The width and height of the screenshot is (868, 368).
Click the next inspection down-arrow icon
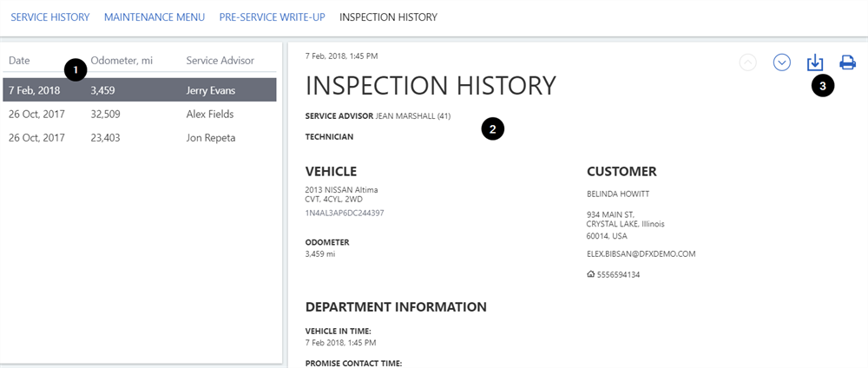coord(782,62)
